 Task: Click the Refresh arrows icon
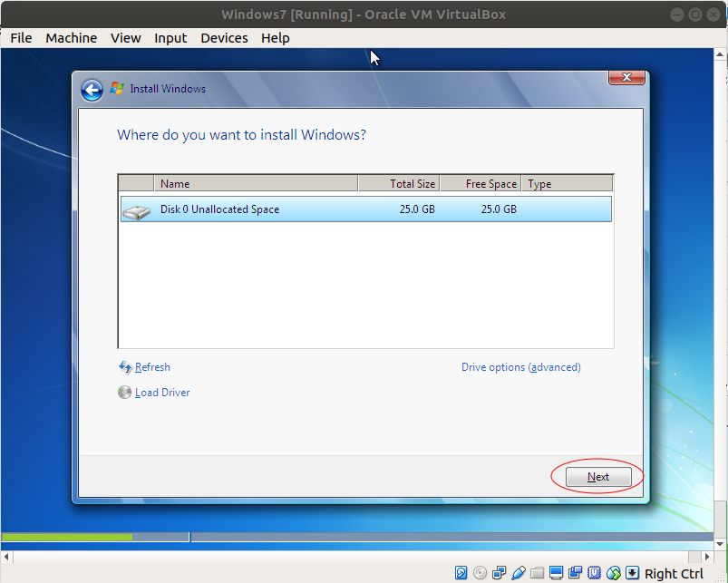125,367
